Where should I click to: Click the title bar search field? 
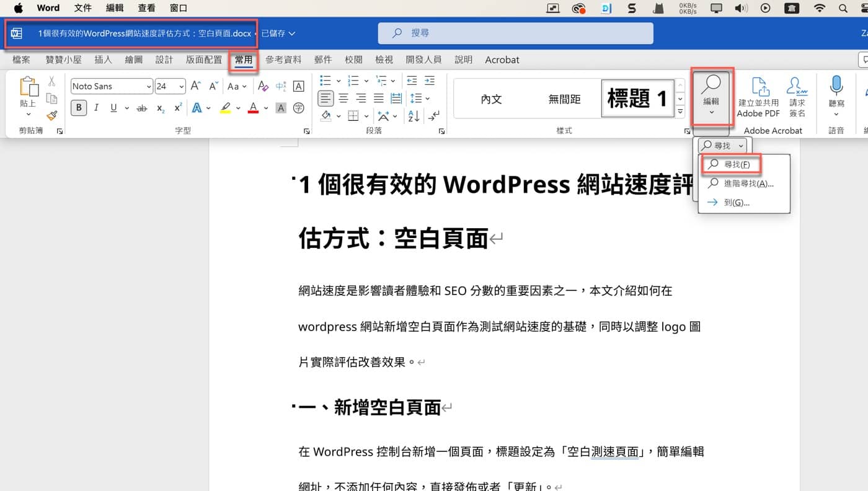click(x=515, y=33)
